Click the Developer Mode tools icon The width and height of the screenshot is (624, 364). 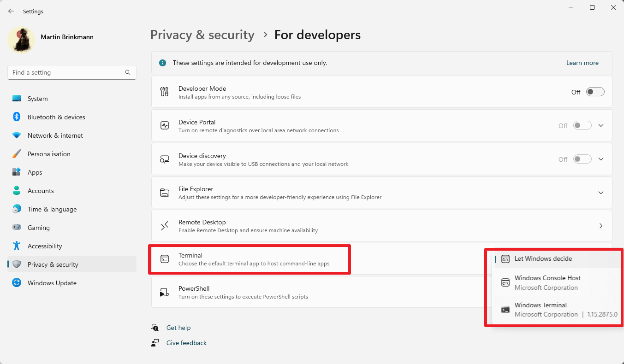(x=165, y=92)
